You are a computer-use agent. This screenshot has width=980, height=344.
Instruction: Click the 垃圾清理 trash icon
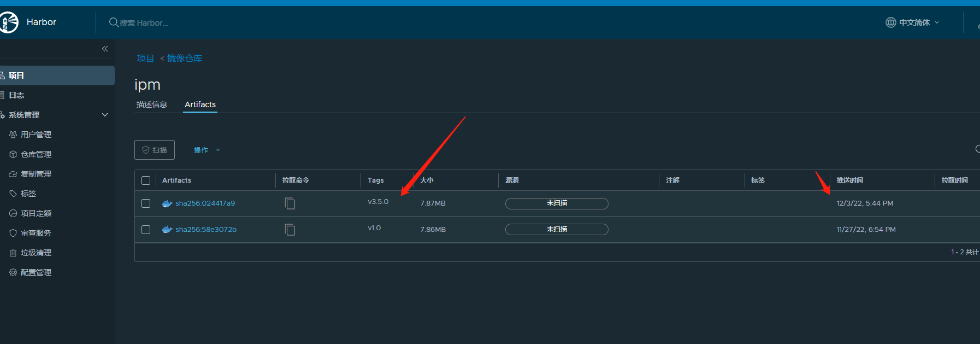coord(13,253)
